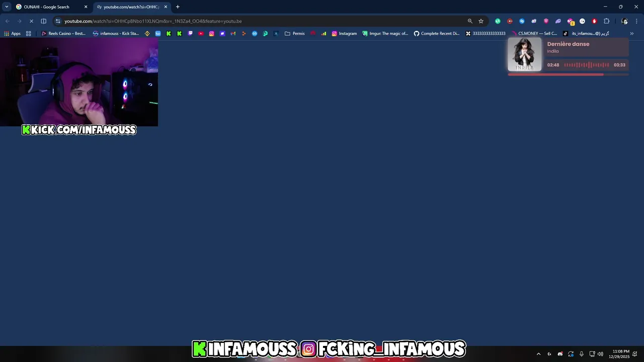Open the first green Kick bookmark icon
This screenshot has width=644, height=362.
(169, 34)
